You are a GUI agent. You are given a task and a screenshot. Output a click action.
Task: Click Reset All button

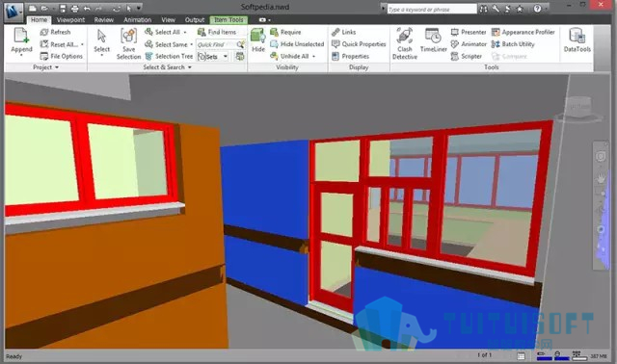(x=59, y=44)
